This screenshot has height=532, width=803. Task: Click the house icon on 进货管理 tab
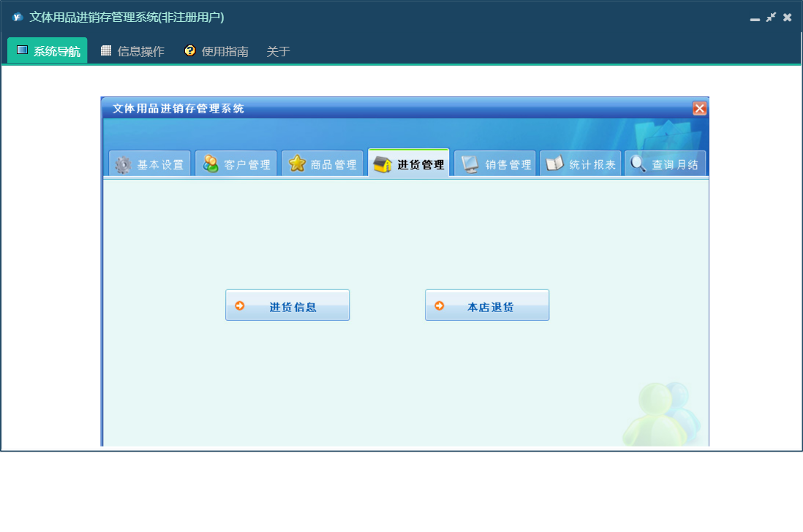pyautogui.click(x=382, y=164)
